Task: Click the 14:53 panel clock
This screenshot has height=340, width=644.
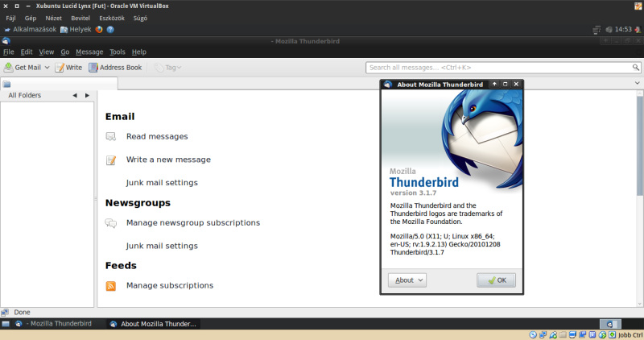Action: pos(623,29)
